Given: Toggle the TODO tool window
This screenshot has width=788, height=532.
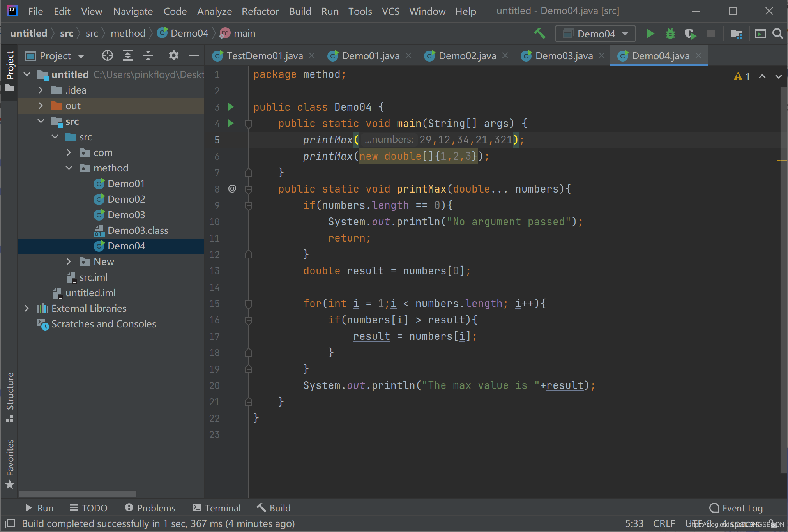Looking at the screenshot, I should click(88, 508).
